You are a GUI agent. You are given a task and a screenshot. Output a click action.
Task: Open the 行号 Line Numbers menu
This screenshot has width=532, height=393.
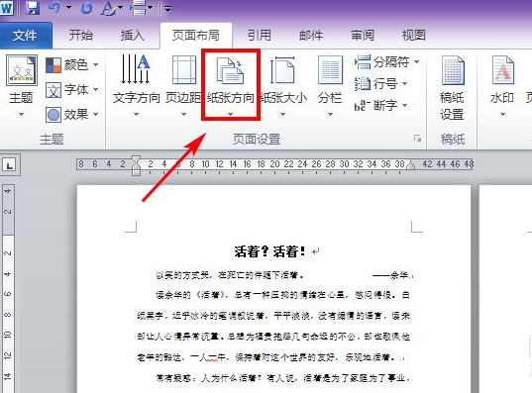click(x=380, y=83)
